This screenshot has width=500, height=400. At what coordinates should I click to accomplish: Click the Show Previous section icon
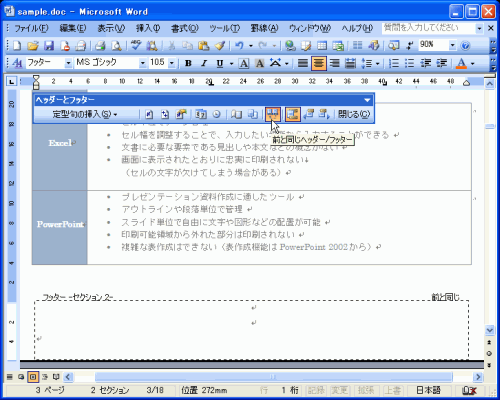(309, 114)
